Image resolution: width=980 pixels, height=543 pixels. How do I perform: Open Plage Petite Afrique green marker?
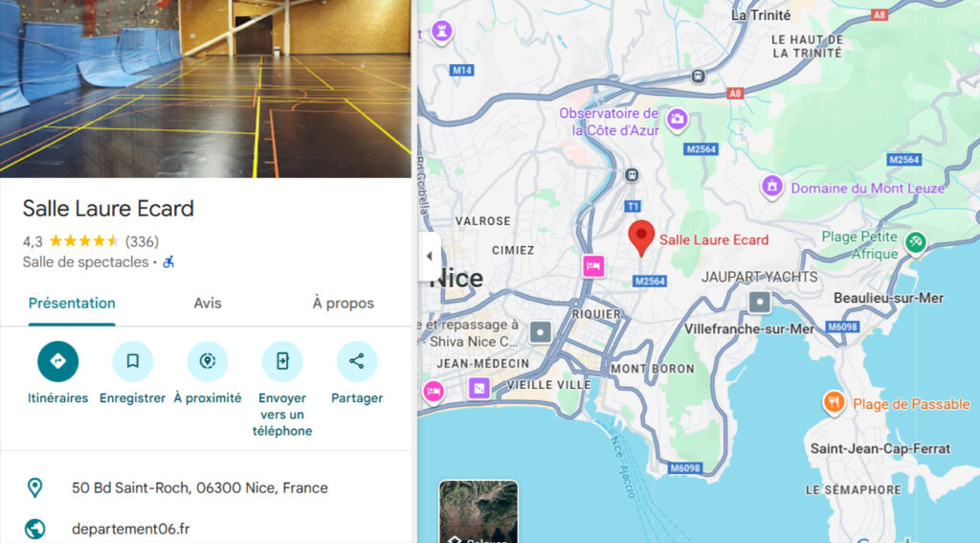916,242
